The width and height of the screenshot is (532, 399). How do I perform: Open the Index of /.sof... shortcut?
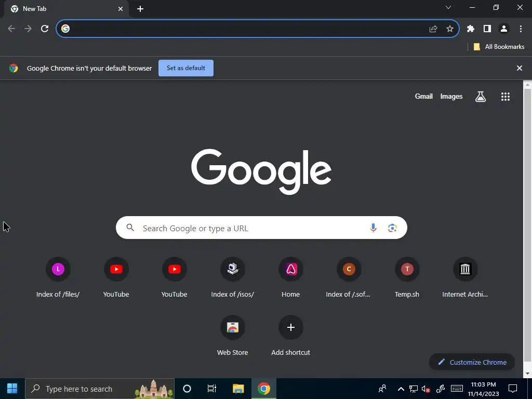pyautogui.click(x=349, y=278)
